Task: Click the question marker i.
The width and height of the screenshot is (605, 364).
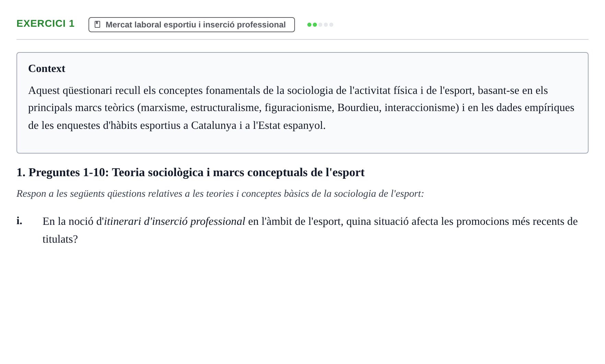Action: click(x=19, y=221)
